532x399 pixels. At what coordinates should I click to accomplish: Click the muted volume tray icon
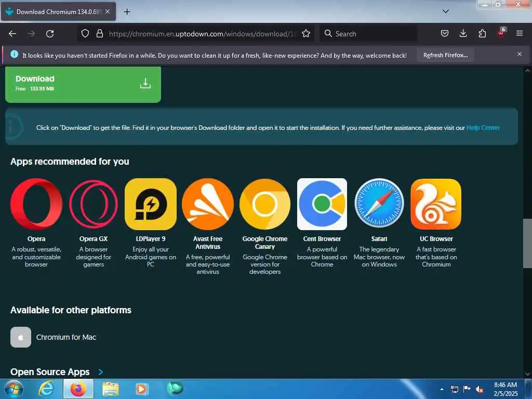click(480, 390)
